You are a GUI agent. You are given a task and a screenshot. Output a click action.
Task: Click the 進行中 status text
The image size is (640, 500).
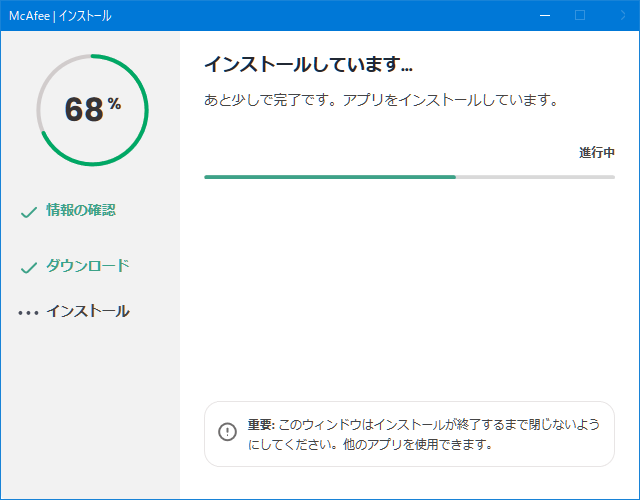point(597,153)
